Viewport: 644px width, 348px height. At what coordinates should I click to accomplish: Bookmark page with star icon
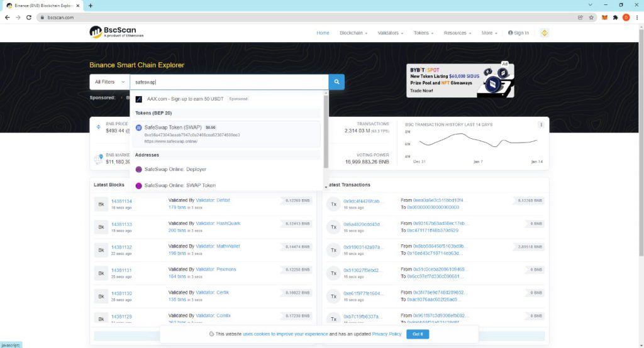coord(591,18)
